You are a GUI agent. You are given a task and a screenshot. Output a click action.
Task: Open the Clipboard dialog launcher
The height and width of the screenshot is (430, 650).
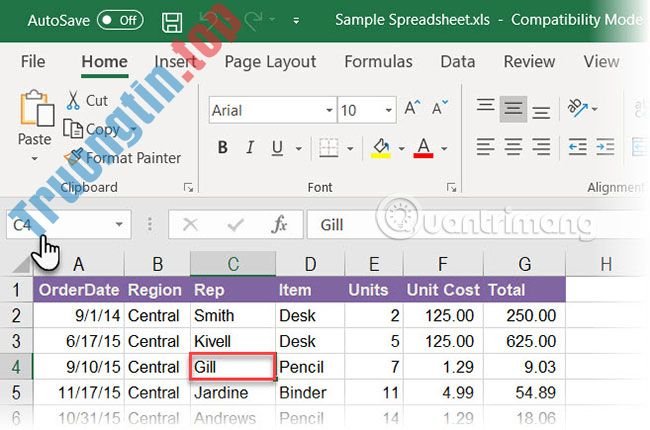coord(189,188)
